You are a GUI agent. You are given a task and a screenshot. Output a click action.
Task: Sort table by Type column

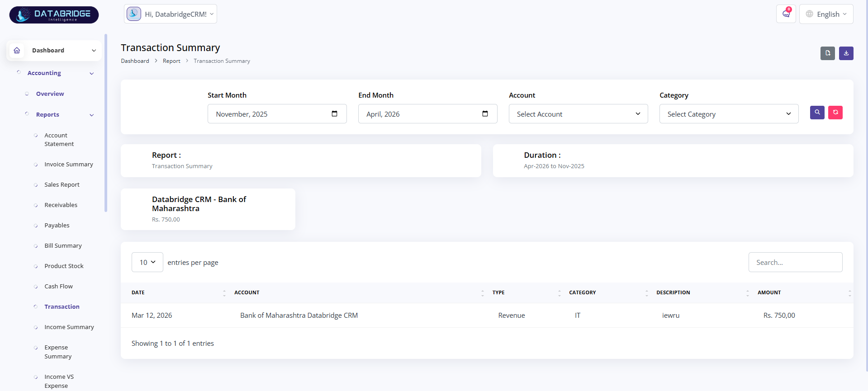click(560, 293)
